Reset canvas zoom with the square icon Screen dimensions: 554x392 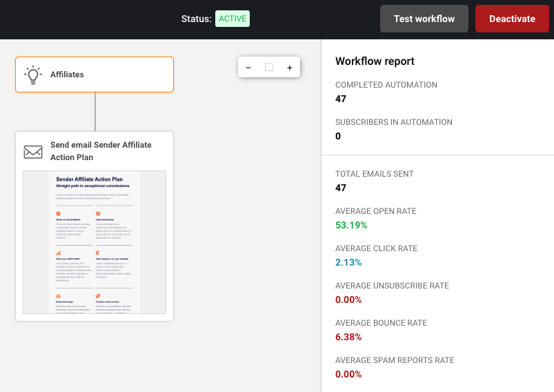pos(269,68)
